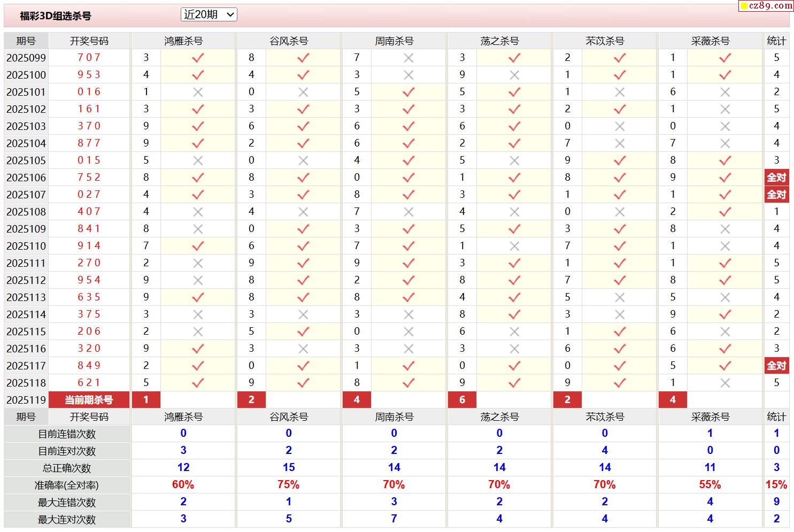Click the 75% accuracy for 谷风杀号
This screenshot has width=794, height=532.
click(x=289, y=485)
